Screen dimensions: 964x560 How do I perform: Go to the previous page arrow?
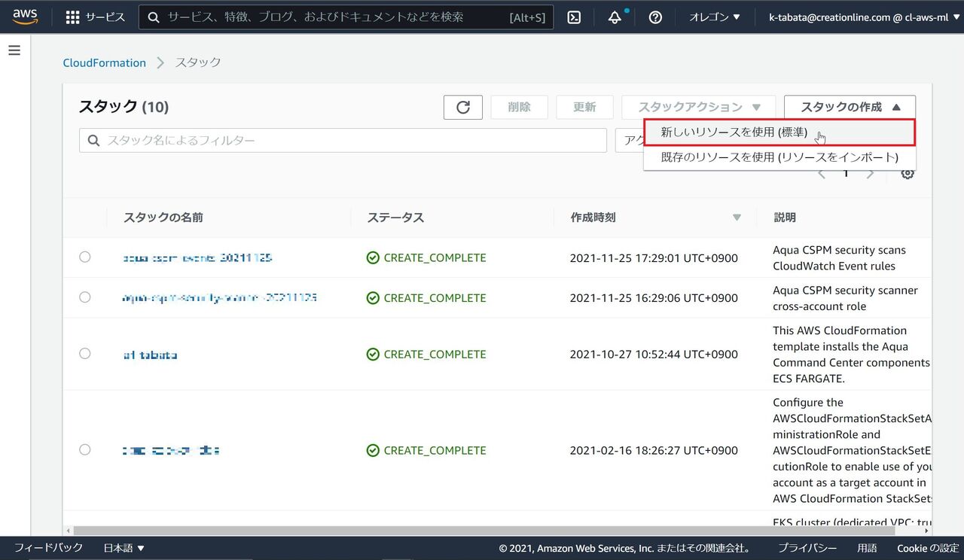[x=822, y=174]
